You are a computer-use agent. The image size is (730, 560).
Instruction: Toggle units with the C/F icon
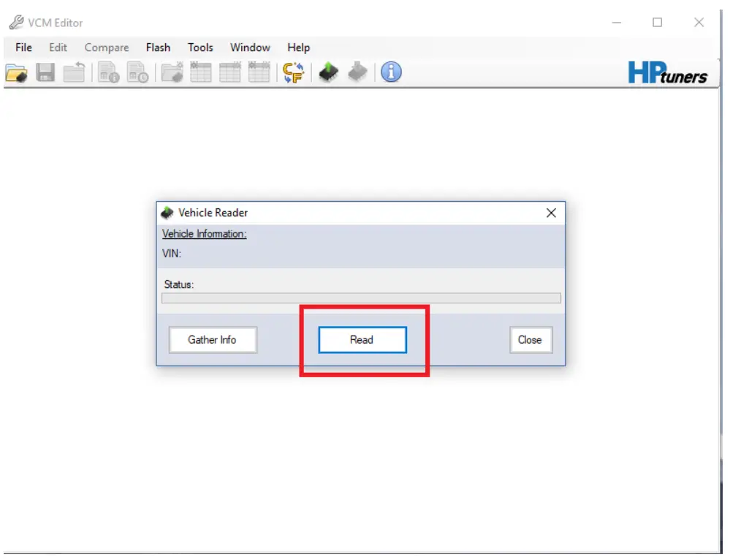click(292, 72)
